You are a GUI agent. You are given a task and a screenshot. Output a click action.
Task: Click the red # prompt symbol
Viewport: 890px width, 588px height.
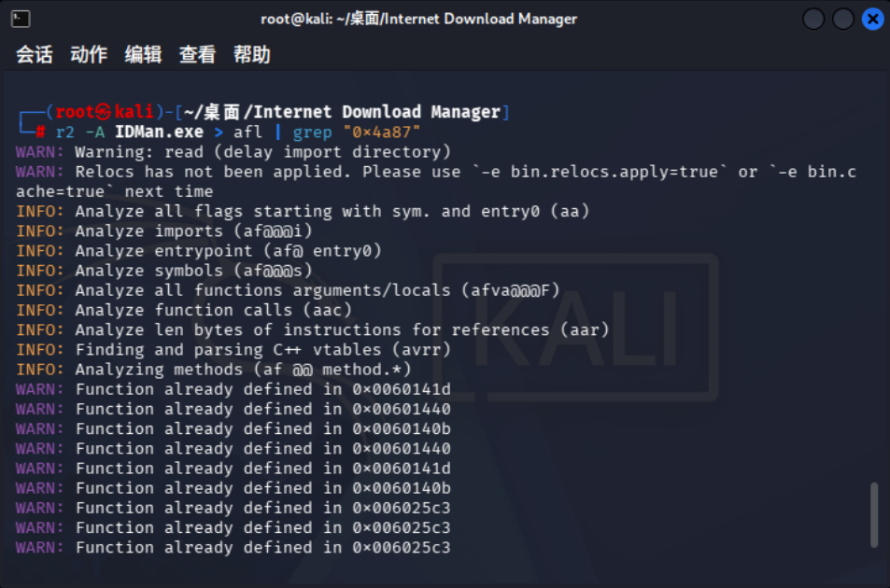(40, 133)
